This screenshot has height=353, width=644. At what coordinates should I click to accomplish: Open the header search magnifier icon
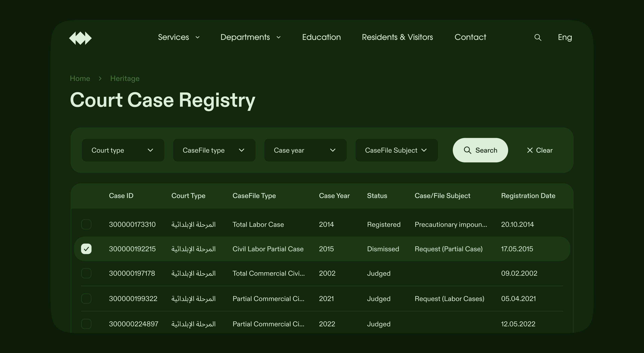[538, 38]
